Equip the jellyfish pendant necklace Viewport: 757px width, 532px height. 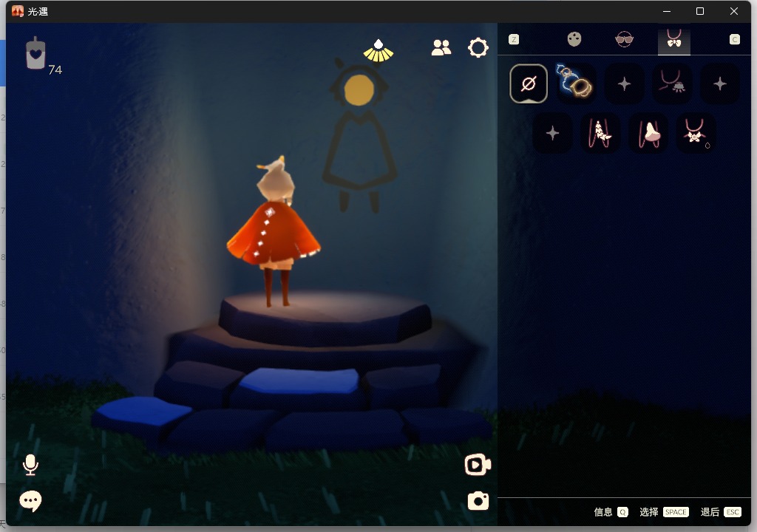click(672, 83)
